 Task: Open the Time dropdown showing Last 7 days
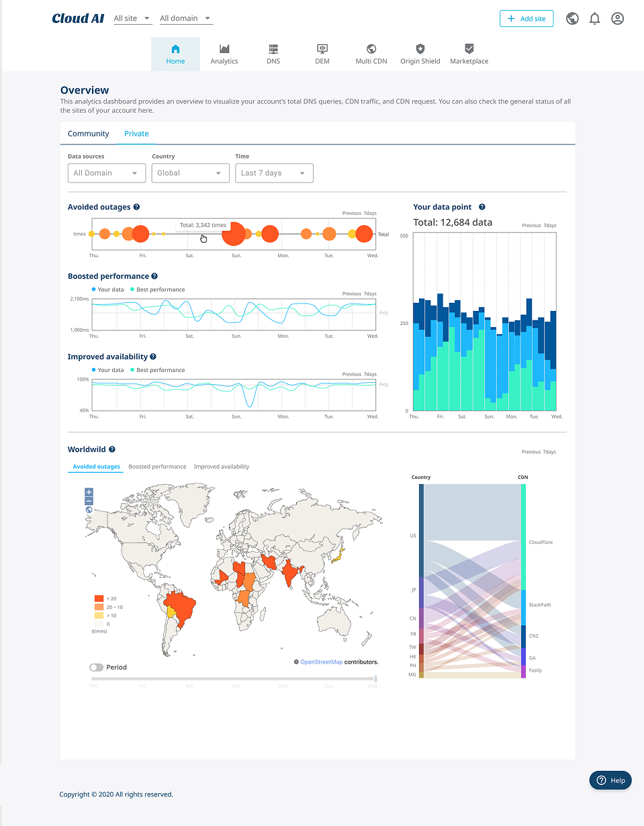[274, 173]
